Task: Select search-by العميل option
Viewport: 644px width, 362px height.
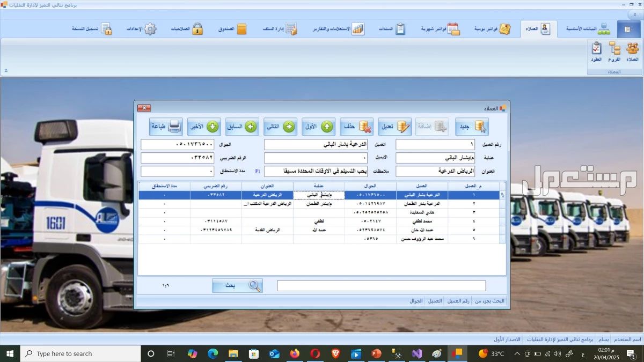Action: point(435,301)
